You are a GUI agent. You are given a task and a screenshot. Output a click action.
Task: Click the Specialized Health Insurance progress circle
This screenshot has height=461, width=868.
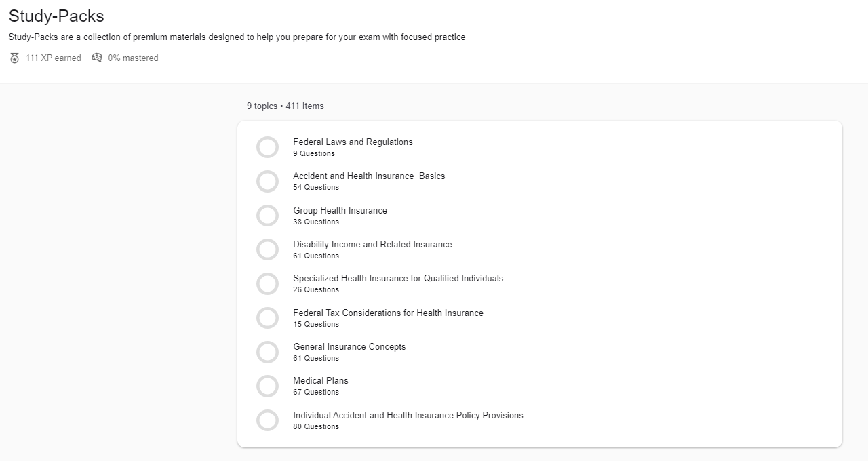[x=267, y=283]
